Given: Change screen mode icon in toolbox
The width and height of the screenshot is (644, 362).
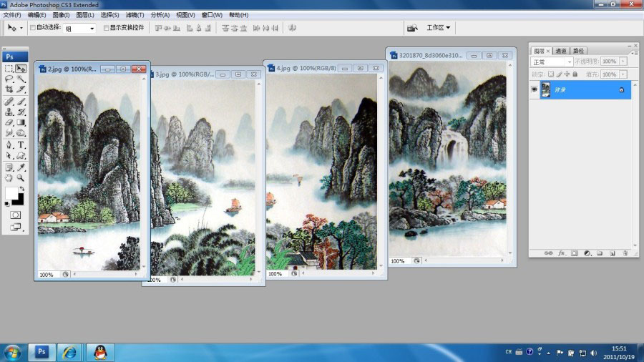Looking at the screenshot, I should [x=15, y=227].
